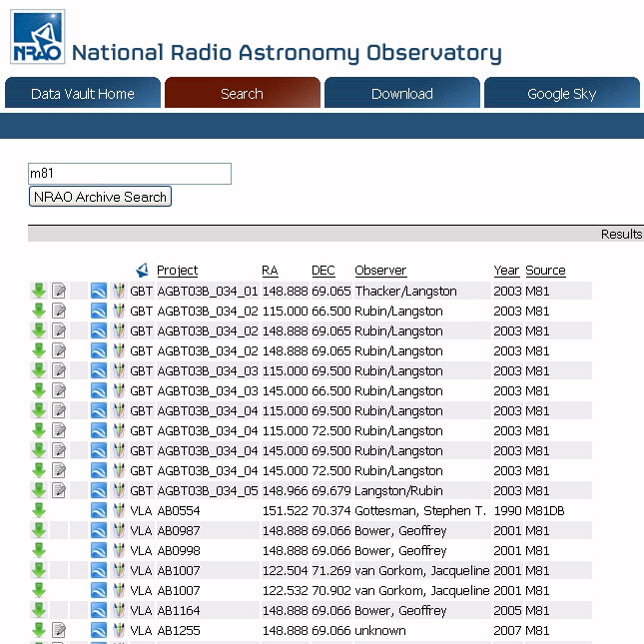Click green download arrow for VLA AB0554

[x=39, y=510]
